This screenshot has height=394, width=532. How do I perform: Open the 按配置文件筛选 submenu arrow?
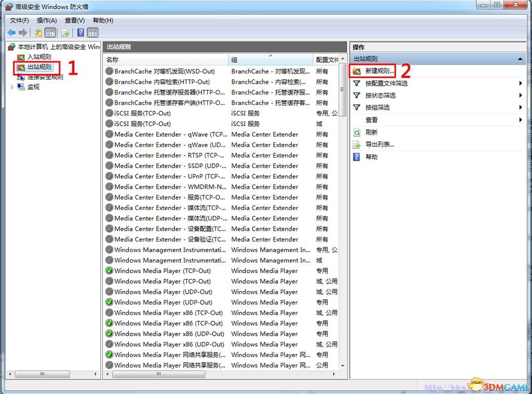click(521, 83)
